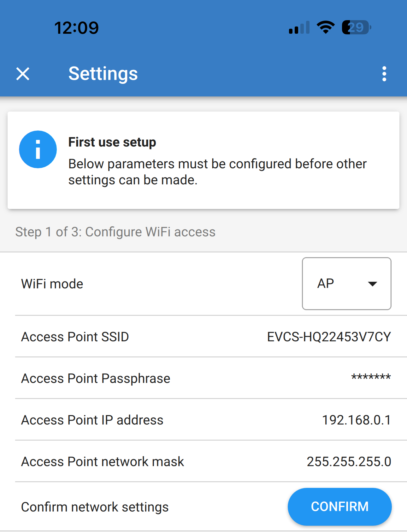407x532 pixels.
Task: Click the WiFi signal status icon
Action: coord(325,27)
